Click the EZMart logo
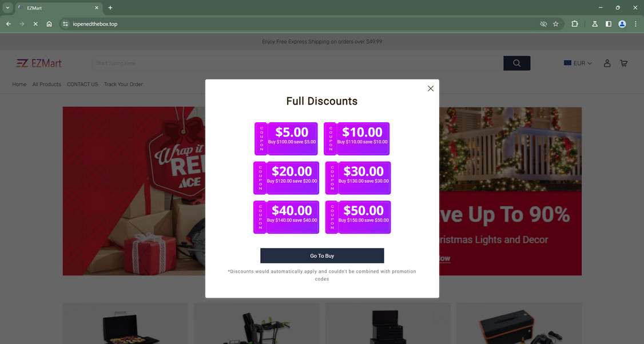 [x=39, y=63]
